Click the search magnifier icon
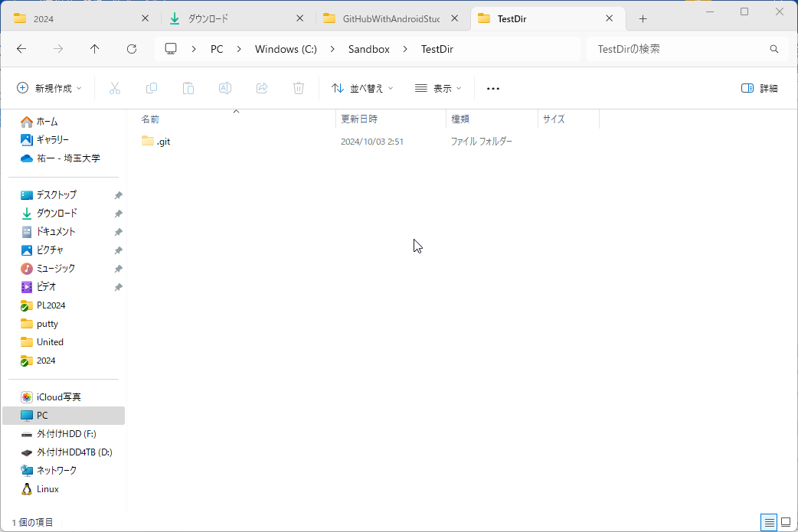 pos(774,49)
